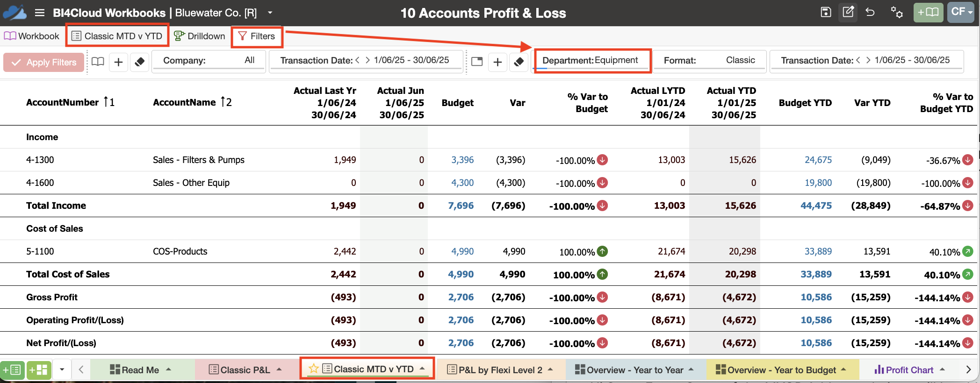Expand the Profit Chart sheet tab menu
The height and width of the screenshot is (383, 980).
943,369
